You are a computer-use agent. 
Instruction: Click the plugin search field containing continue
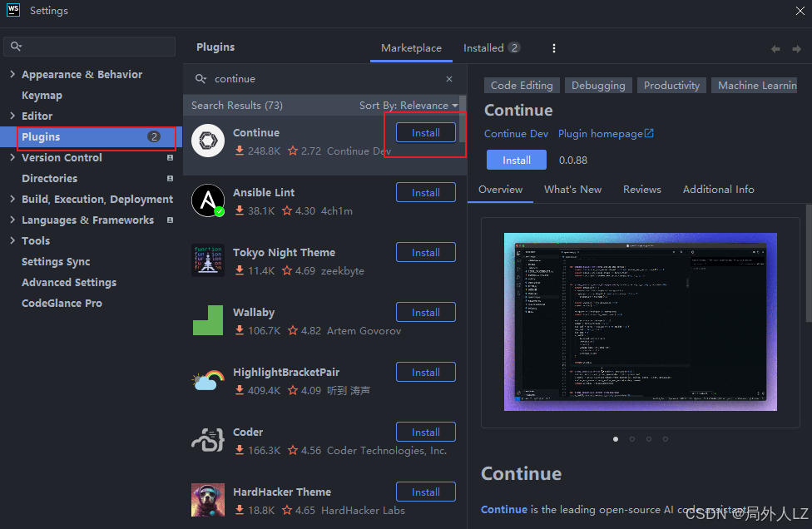click(x=324, y=79)
